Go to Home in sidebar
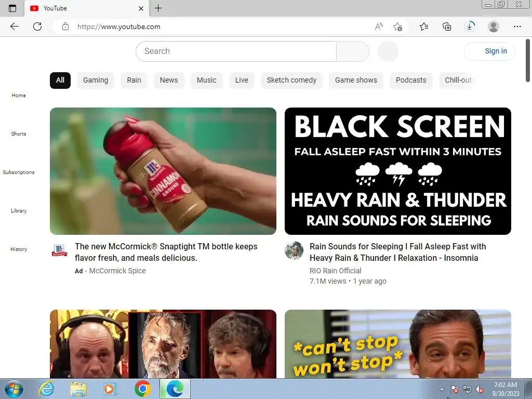Screen dimensions: 532x399 point(19,96)
